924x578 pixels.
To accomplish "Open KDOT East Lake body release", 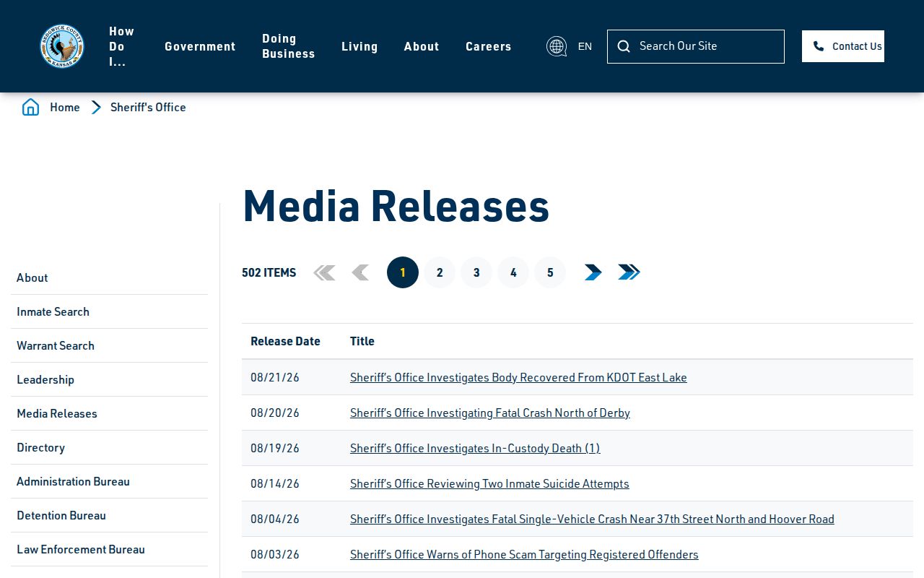I will tap(518, 377).
